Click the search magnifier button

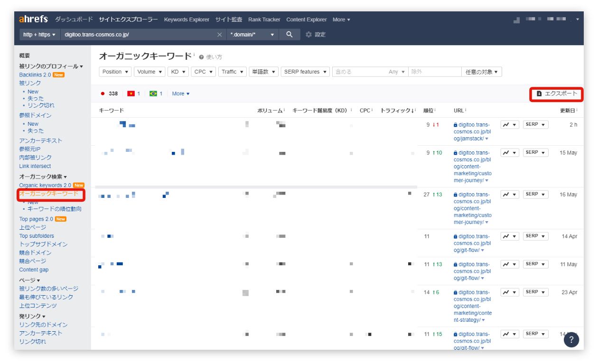pos(290,35)
